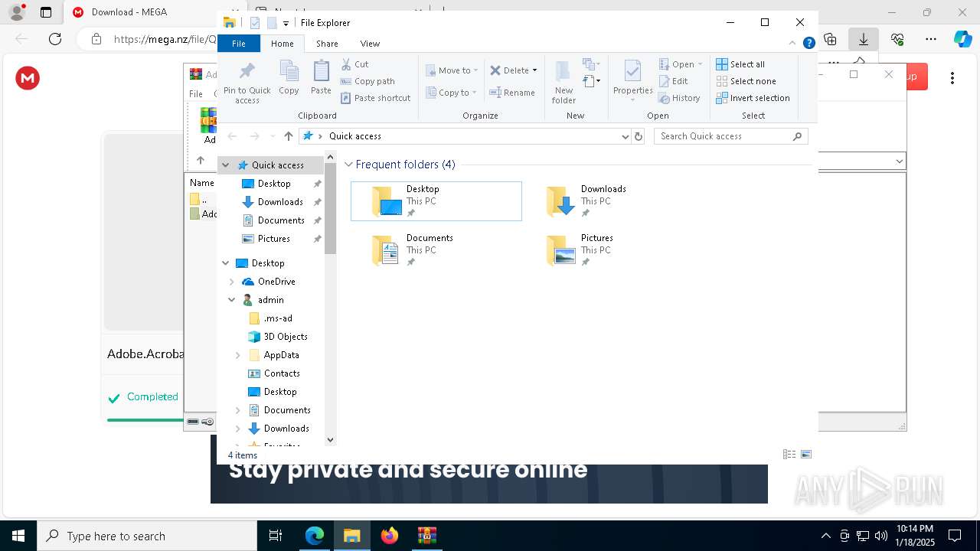Screen dimensions: 980x551
Task: Select the Downloads frequent folder tile
Action: (611, 201)
